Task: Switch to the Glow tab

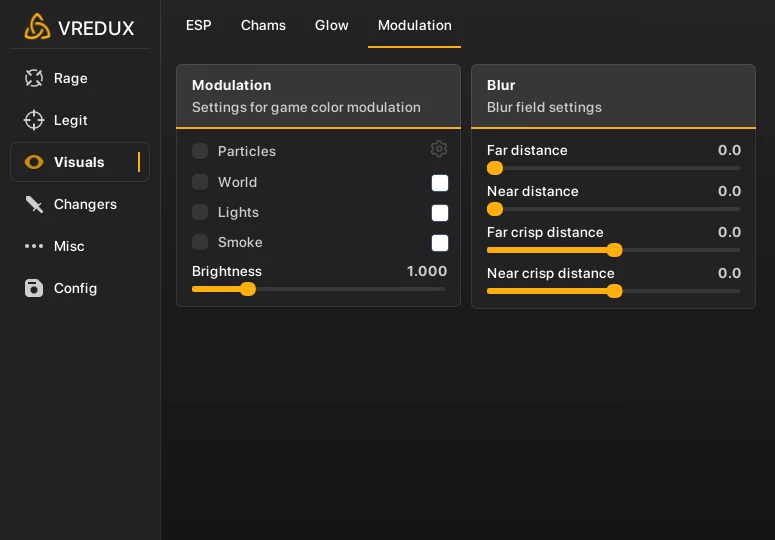Action: pyautogui.click(x=332, y=25)
